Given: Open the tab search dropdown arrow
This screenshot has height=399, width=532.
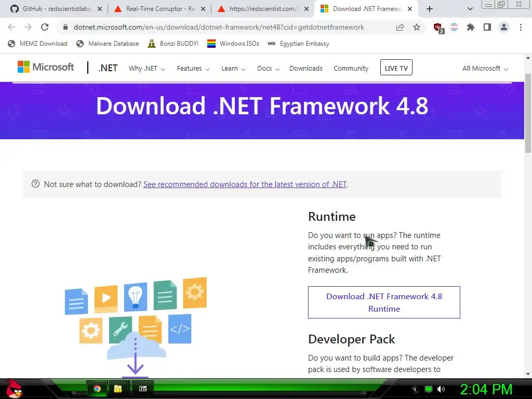Looking at the screenshot, I should click(x=470, y=9).
